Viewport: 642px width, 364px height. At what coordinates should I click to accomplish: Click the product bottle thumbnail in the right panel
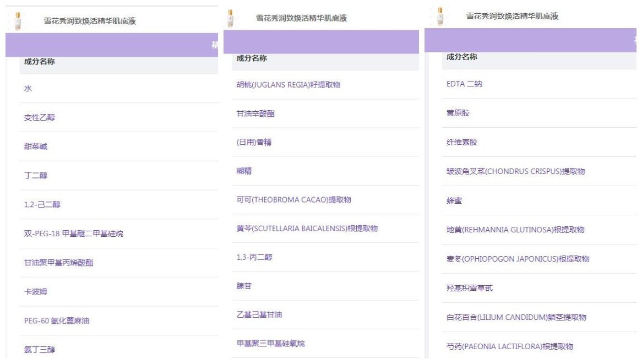(x=440, y=17)
